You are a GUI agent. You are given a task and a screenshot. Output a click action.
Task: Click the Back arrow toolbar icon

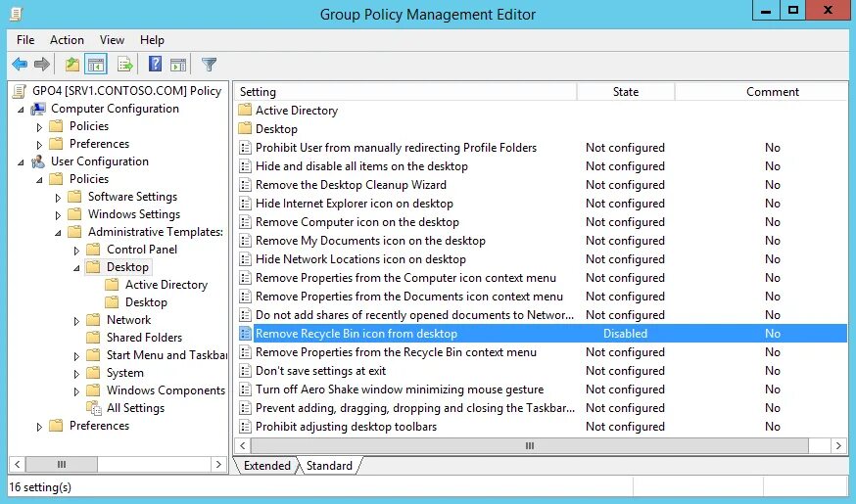pyautogui.click(x=20, y=65)
